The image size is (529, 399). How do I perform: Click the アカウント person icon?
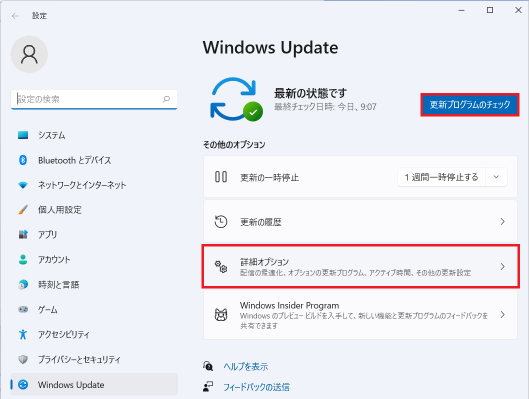[23, 259]
